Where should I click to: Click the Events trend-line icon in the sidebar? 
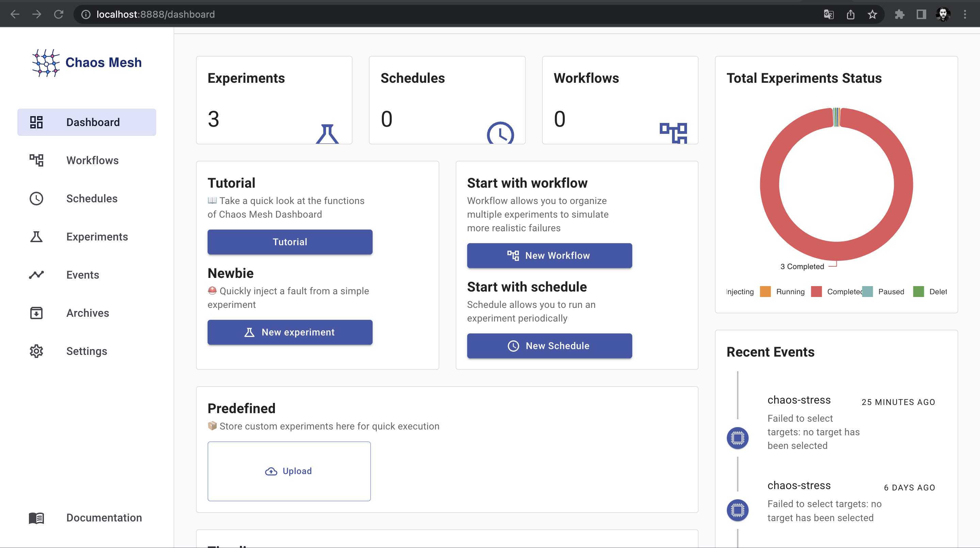pyautogui.click(x=36, y=275)
